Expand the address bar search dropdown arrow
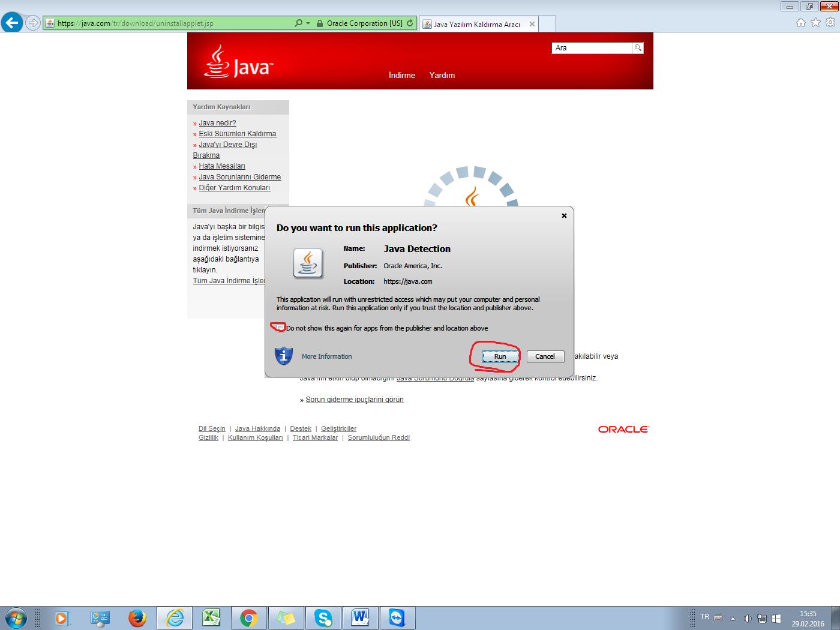Screen dimensions: 840x630 pyautogui.click(x=308, y=23)
